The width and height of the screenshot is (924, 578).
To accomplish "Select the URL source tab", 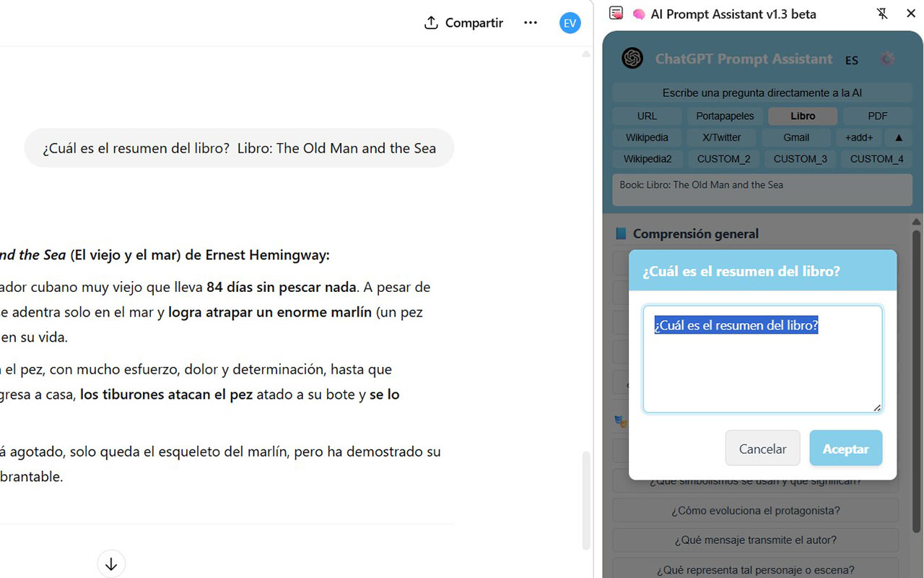I will pos(647,116).
